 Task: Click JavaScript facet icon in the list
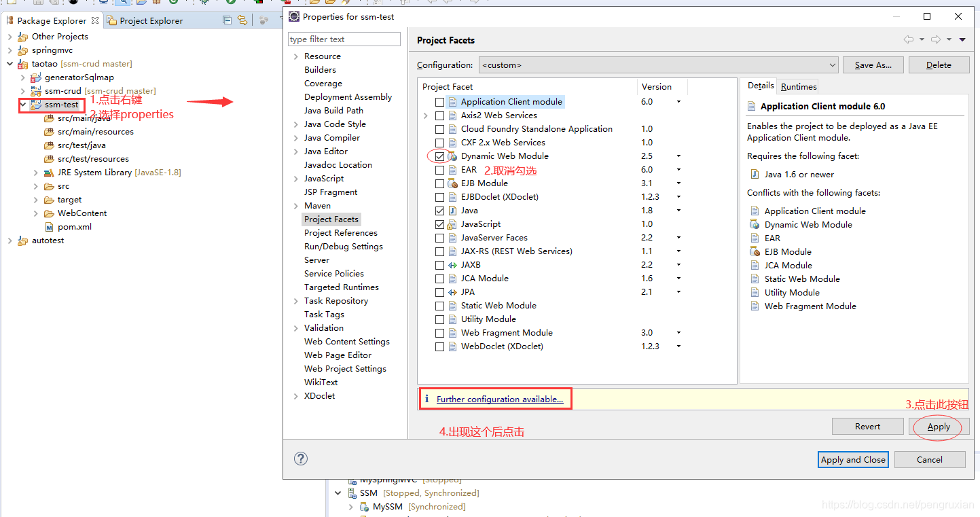(452, 224)
